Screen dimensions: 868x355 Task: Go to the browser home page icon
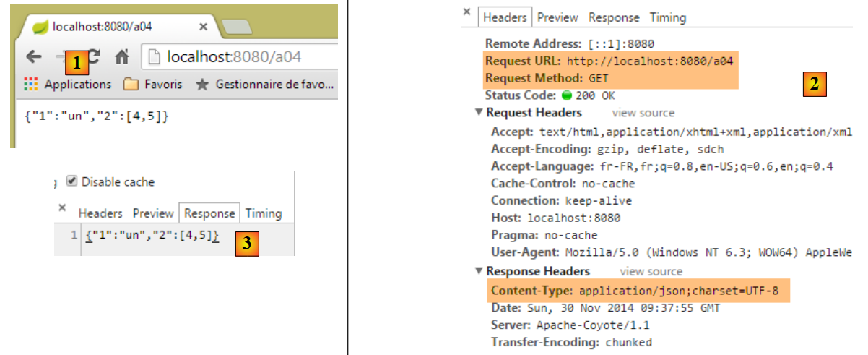click(x=122, y=57)
